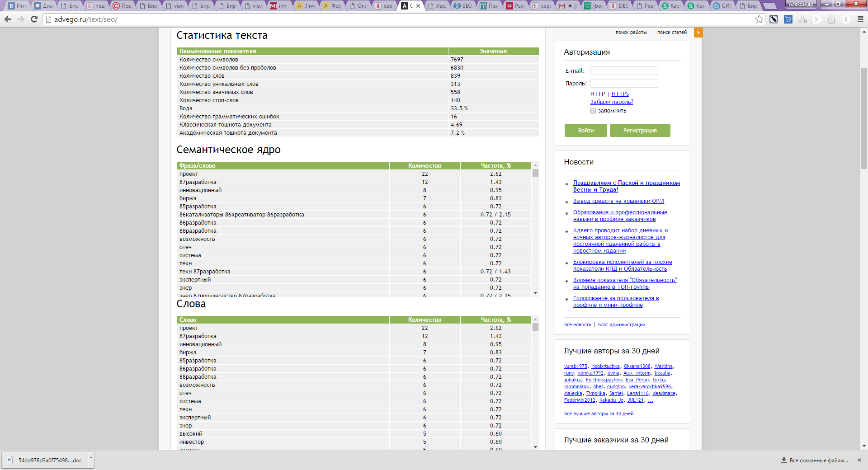Bookmark this page with the star icon
This screenshot has height=470, width=868.
pyautogui.click(x=759, y=19)
